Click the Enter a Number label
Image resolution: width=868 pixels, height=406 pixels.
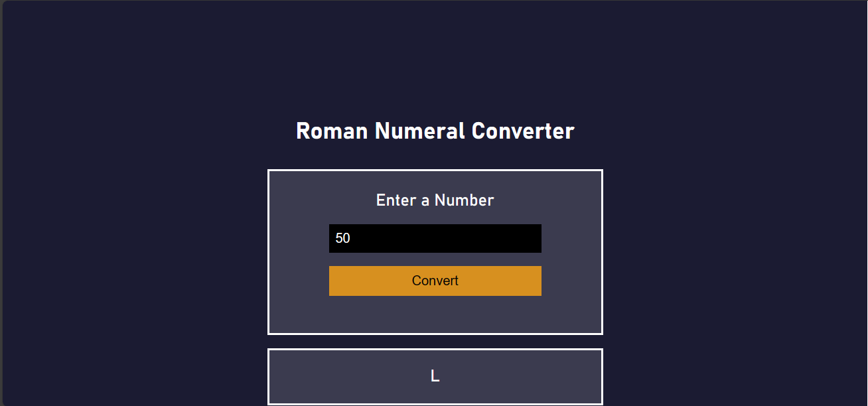tap(435, 200)
